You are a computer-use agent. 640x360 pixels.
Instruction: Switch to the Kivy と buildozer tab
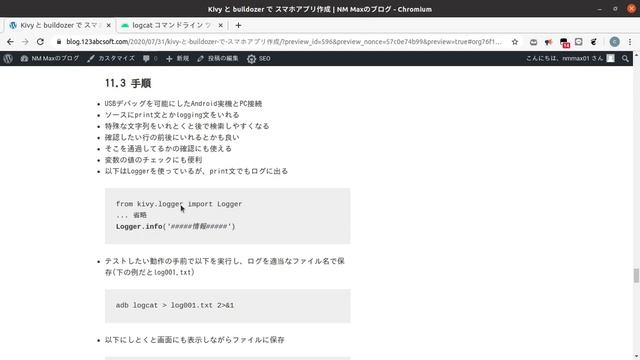pos(60,25)
